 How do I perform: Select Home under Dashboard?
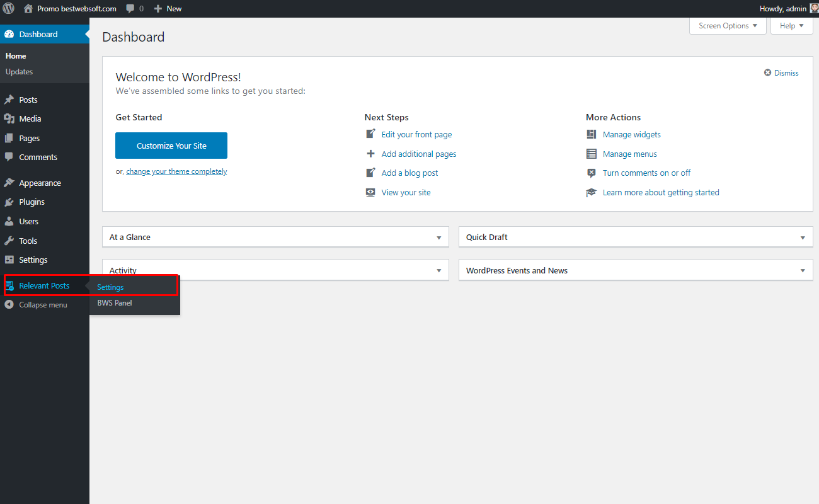(x=16, y=56)
